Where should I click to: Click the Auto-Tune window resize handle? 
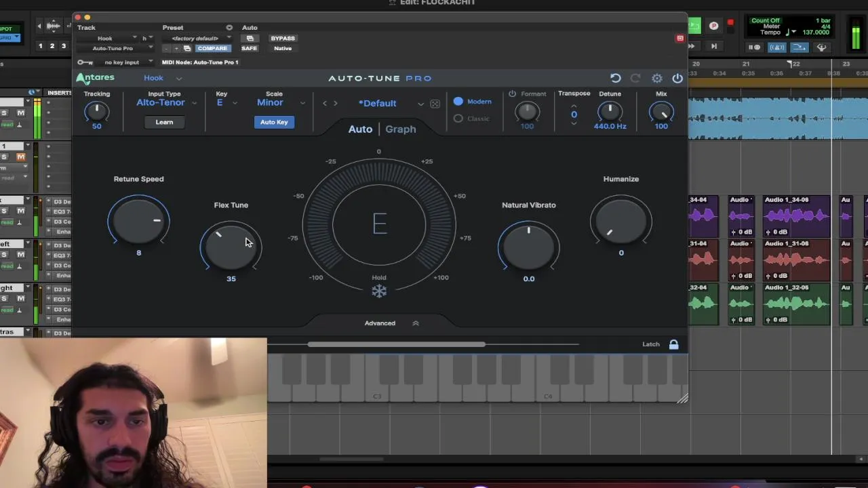(x=682, y=399)
